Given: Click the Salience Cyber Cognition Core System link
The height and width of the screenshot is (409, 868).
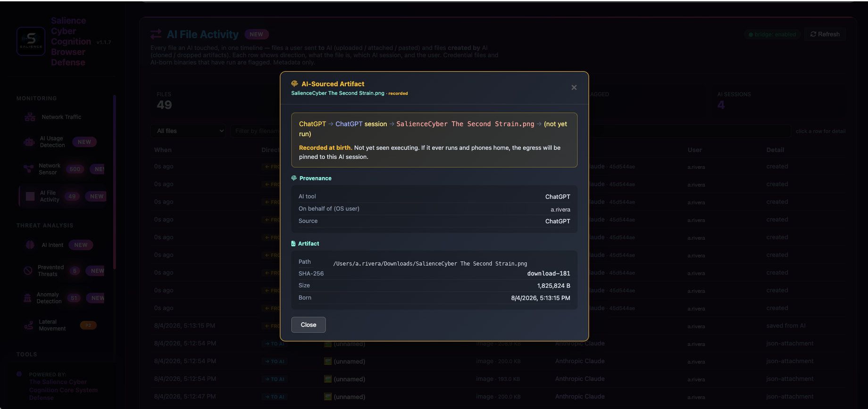Looking at the screenshot, I should point(63,390).
